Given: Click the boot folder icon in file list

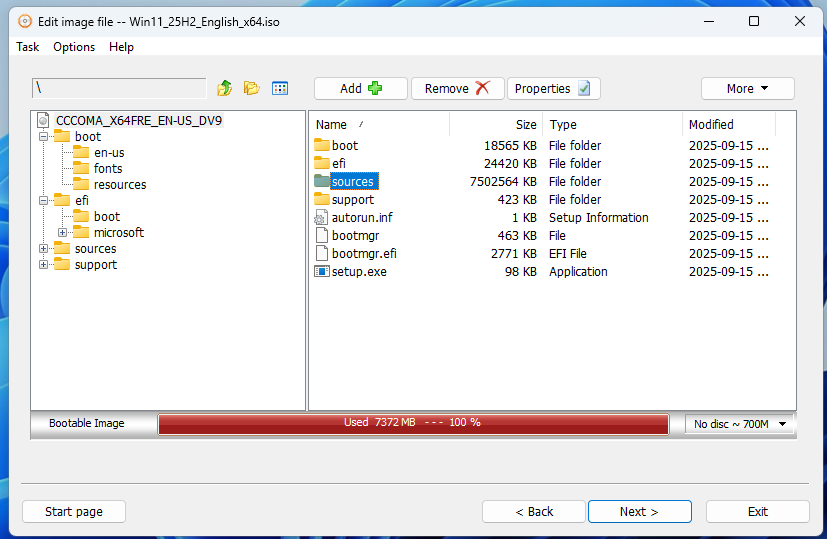Looking at the screenshot, I should (x=322, y=145).
